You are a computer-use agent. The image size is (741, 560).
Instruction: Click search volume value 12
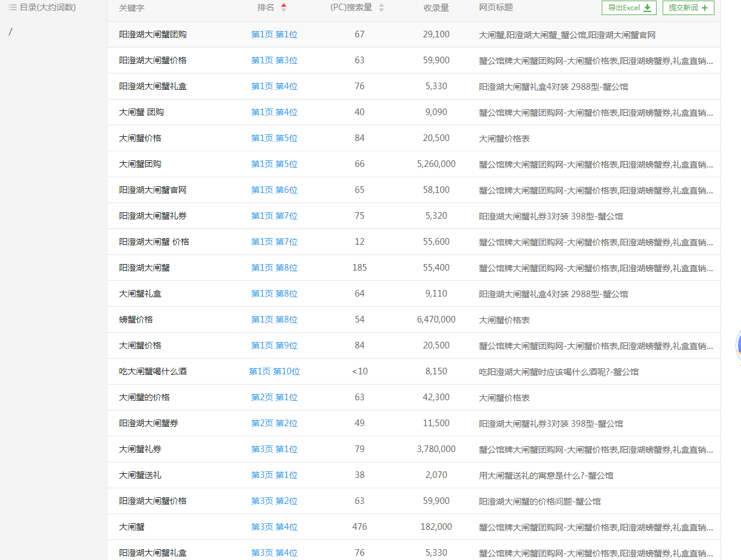pos(359,242)
